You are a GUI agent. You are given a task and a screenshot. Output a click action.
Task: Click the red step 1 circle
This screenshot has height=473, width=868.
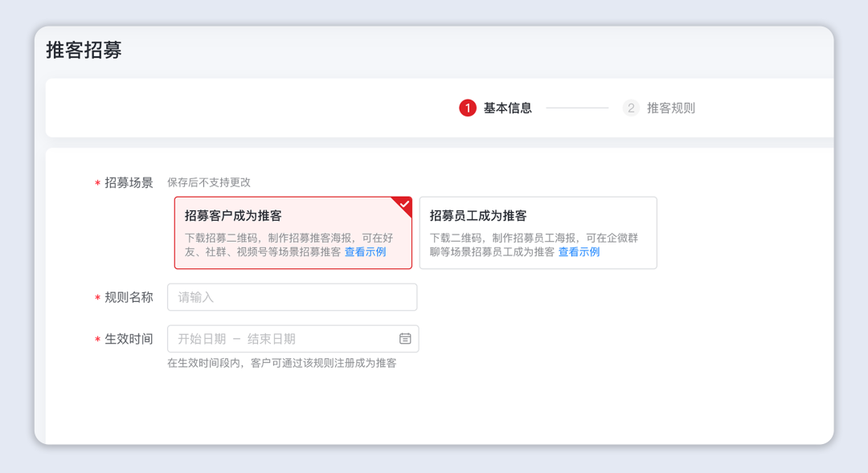(468, 108)
